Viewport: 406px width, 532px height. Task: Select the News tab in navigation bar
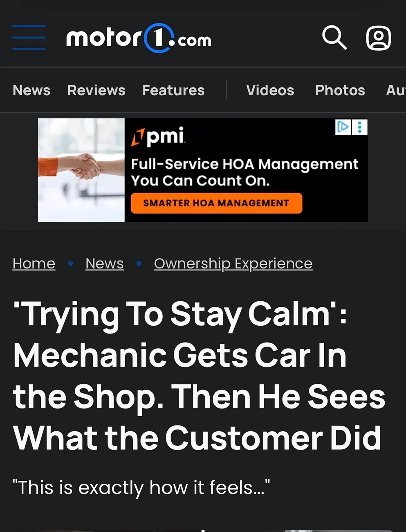(31, 90)
